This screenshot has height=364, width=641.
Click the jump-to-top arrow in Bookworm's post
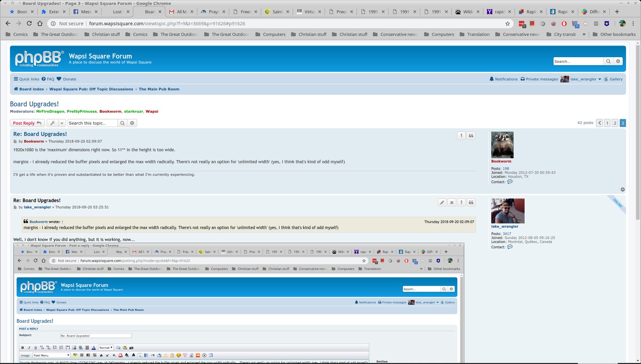coord(622,190)
